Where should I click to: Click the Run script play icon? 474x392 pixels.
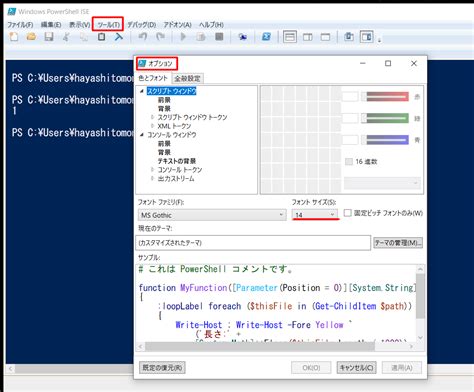pos(183,37)
